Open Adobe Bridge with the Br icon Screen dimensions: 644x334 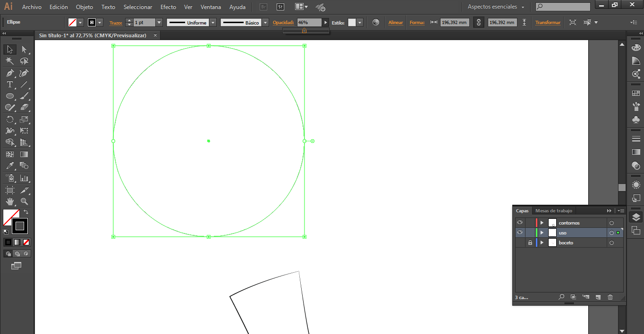pyautogui.click(x=264, y=7)
